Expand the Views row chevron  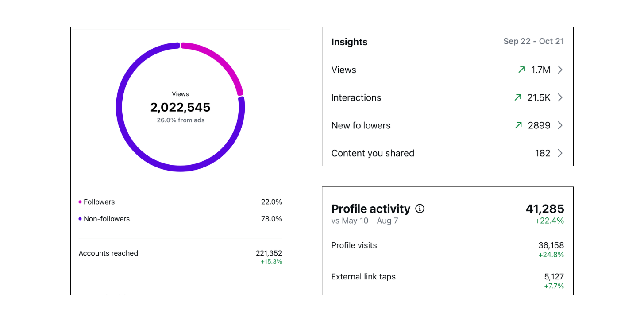pos(560,70)
